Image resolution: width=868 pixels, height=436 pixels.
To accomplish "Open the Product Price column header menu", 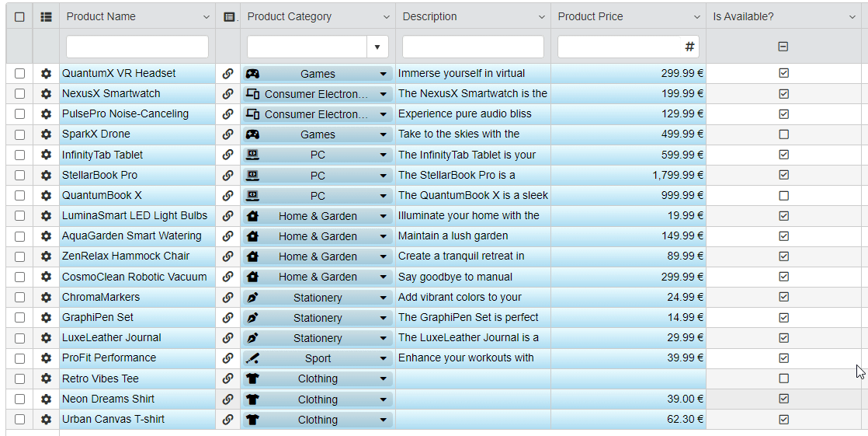I will [x=696, y=16].
